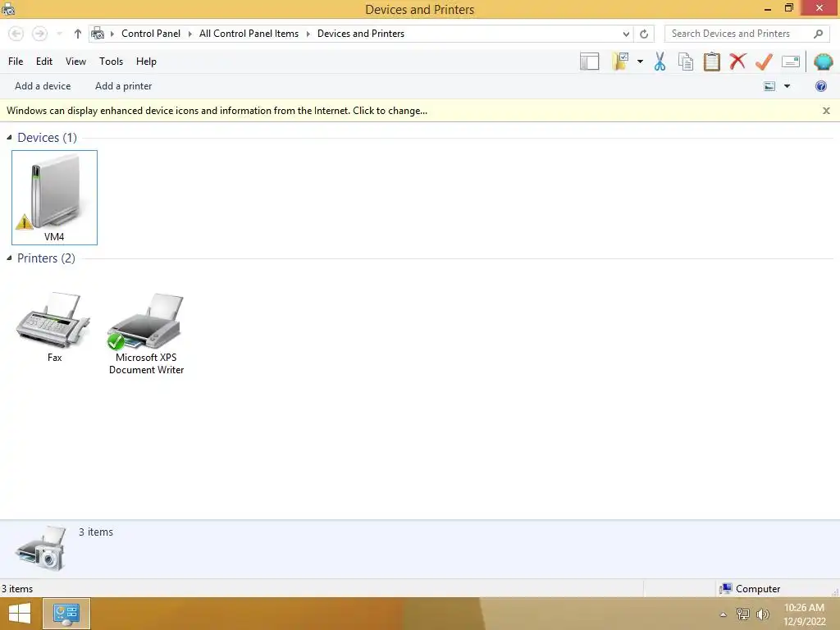Go back using the Back arrow

point(16,34)
